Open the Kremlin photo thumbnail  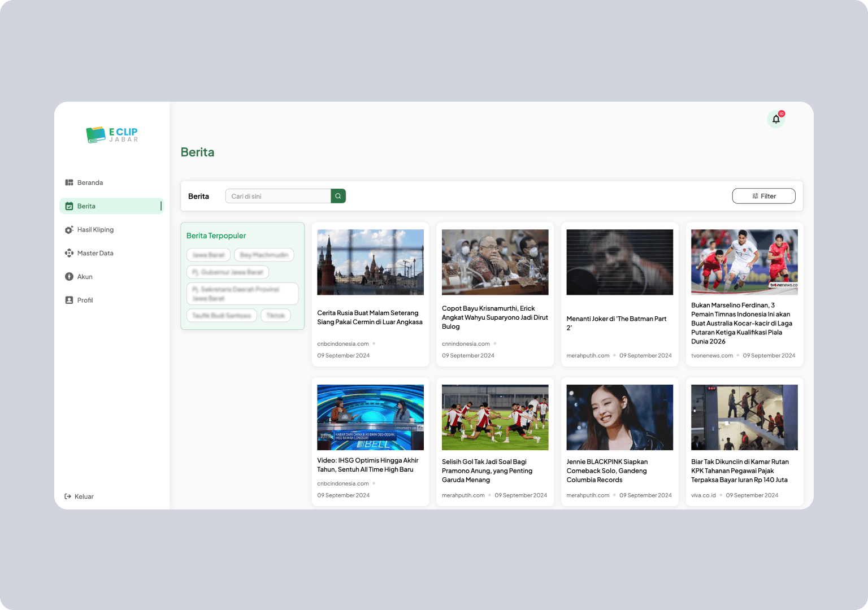(370, 262)
